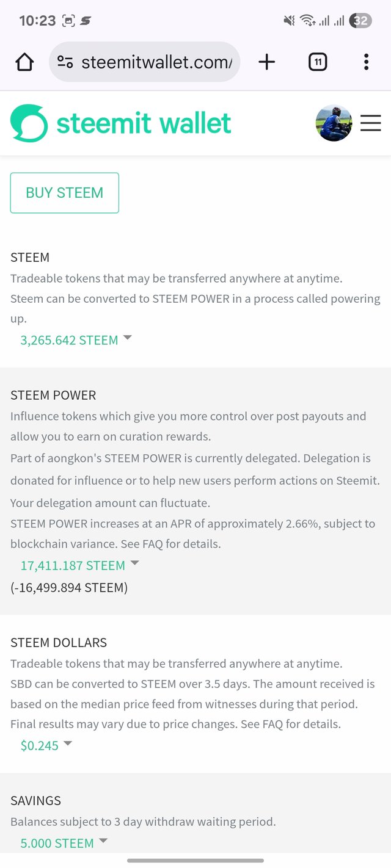Open the hamburger navigation menu

(x=370, y=123)
